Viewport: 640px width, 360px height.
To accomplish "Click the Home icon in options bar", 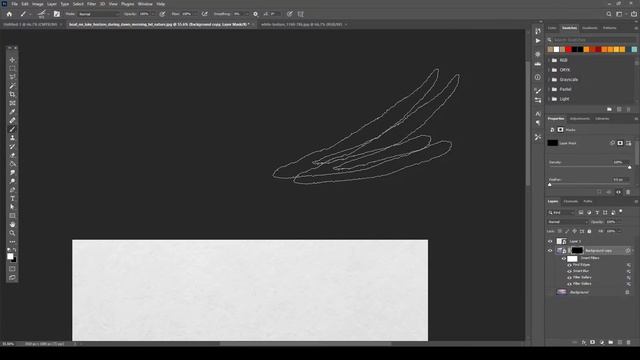I will coord(9,14).
